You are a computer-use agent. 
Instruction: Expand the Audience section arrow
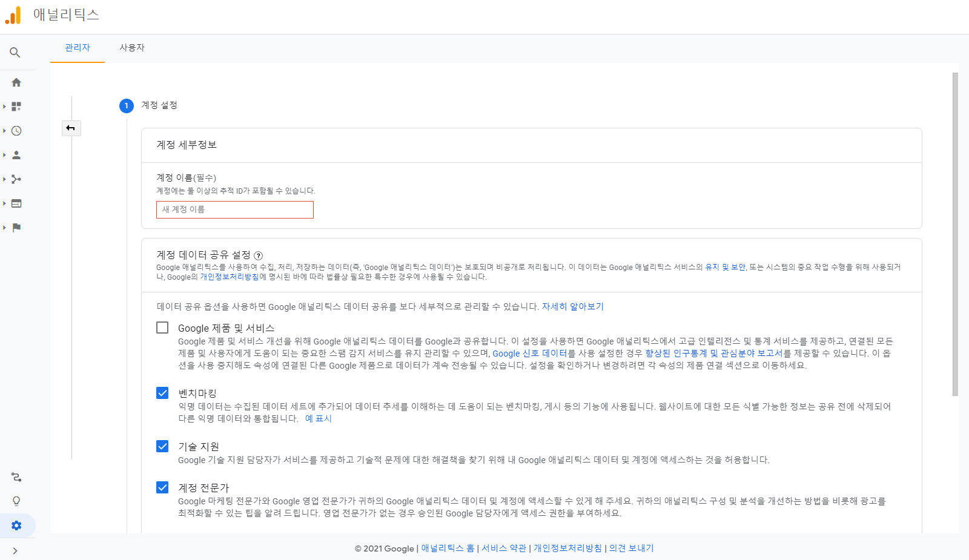tap(4, 155)
